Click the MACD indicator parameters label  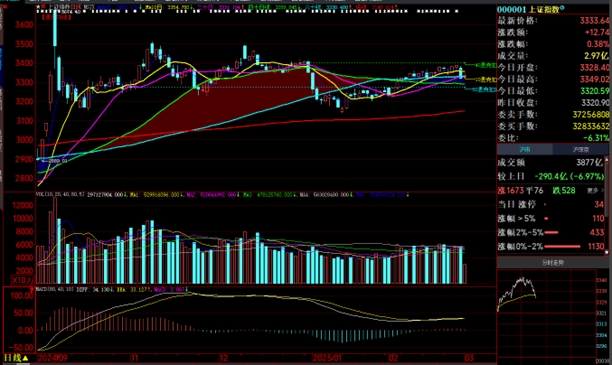click(x=54, y=289)
